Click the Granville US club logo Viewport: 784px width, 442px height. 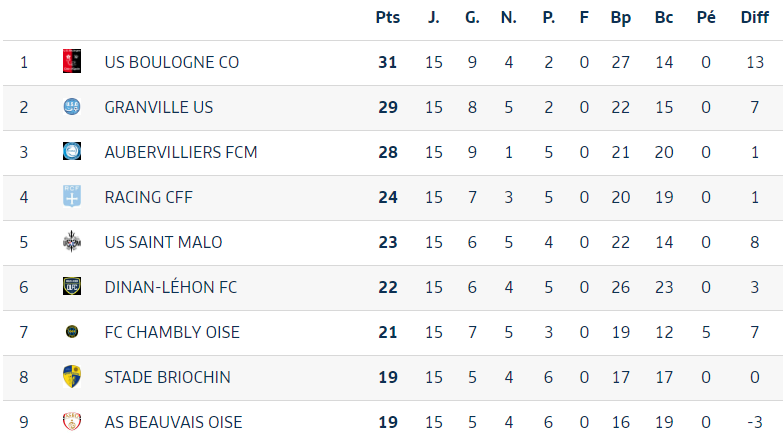pos(72,106)
